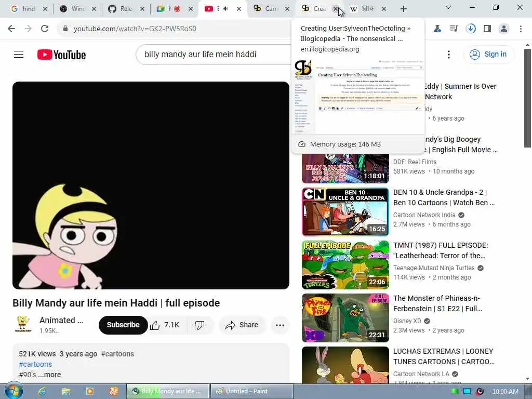532x399 pixels.
Task: Expand the description with ...more
Action: (49, 375)
